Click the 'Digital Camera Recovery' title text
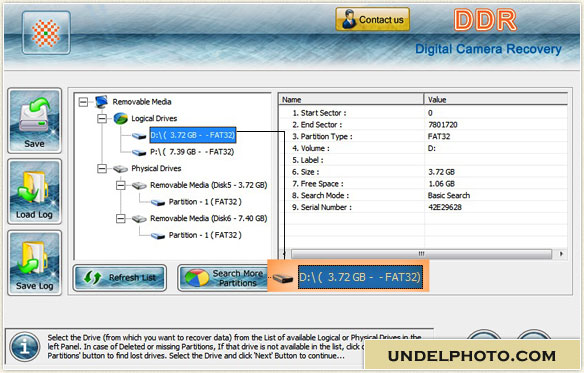This screenshot has height=373, width=584. tap(488, 49)
